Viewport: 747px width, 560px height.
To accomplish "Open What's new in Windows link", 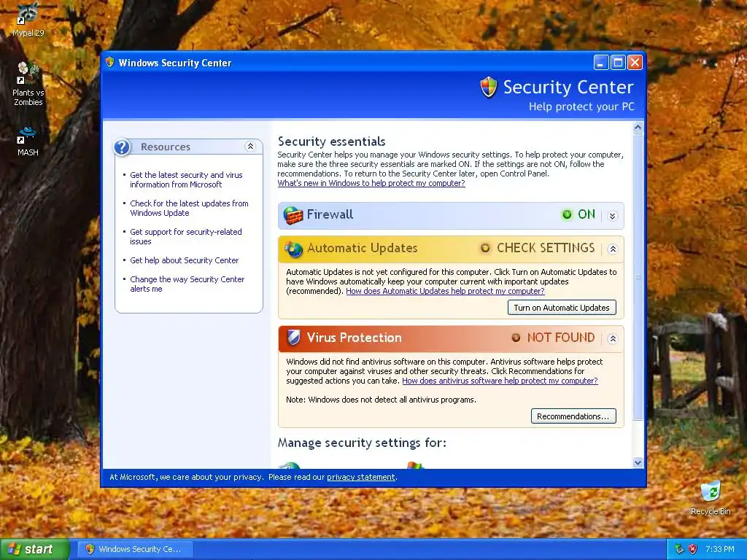I will (371, 183).
